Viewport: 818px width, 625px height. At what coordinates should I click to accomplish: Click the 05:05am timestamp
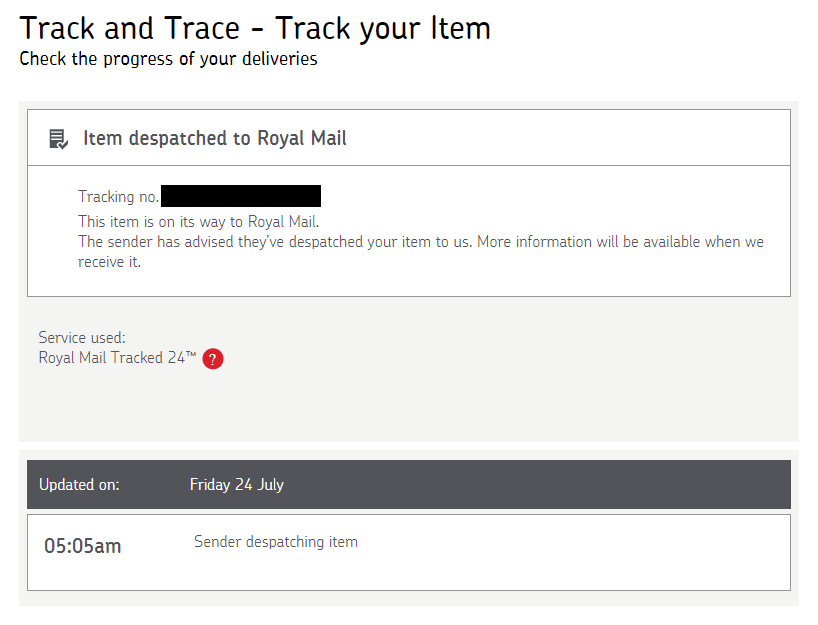coord(82,546)
